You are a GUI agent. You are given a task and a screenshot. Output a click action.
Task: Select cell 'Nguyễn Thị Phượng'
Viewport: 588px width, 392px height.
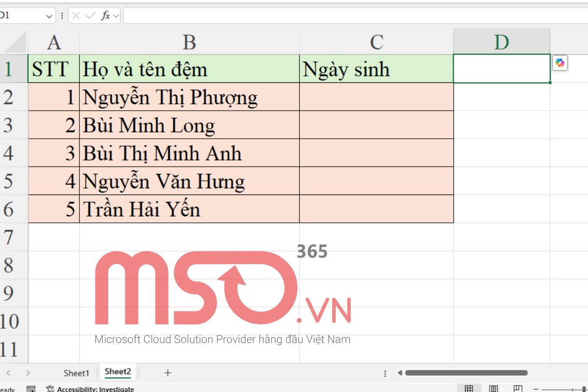pyautogui.click(x=190, y=97)
